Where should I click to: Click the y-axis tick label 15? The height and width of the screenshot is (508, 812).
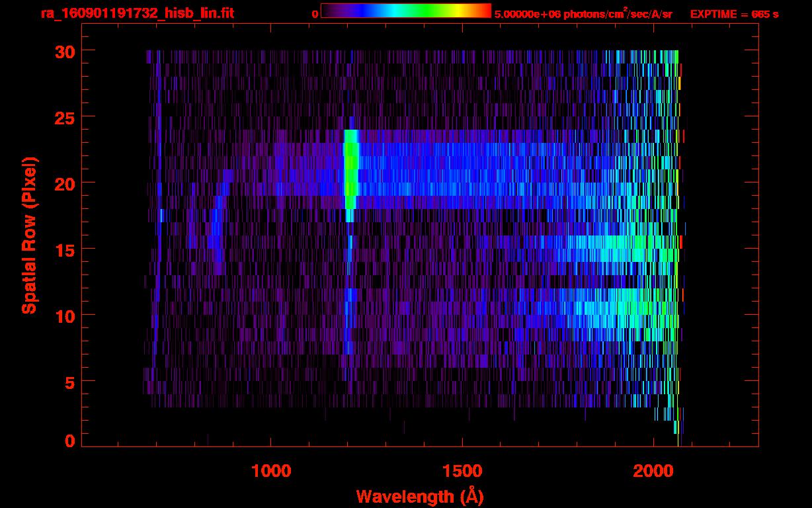[x=64, y=249]
